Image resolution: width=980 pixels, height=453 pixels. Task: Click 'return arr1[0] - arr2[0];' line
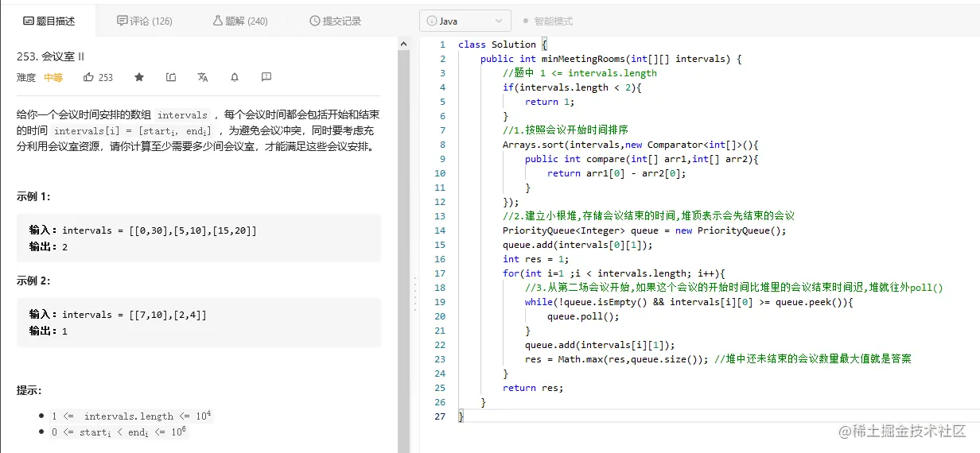point(616,173)
